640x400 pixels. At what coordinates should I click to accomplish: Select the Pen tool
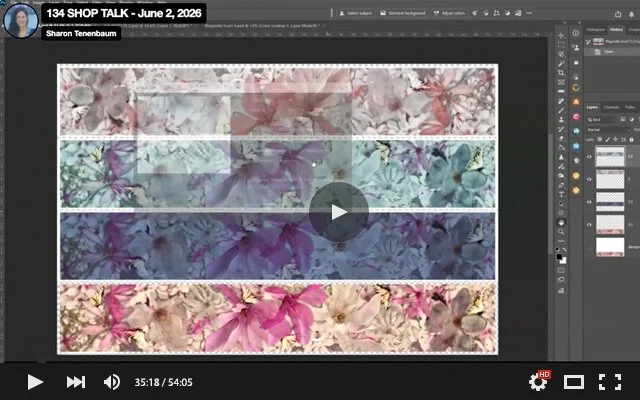click(562, 185)
